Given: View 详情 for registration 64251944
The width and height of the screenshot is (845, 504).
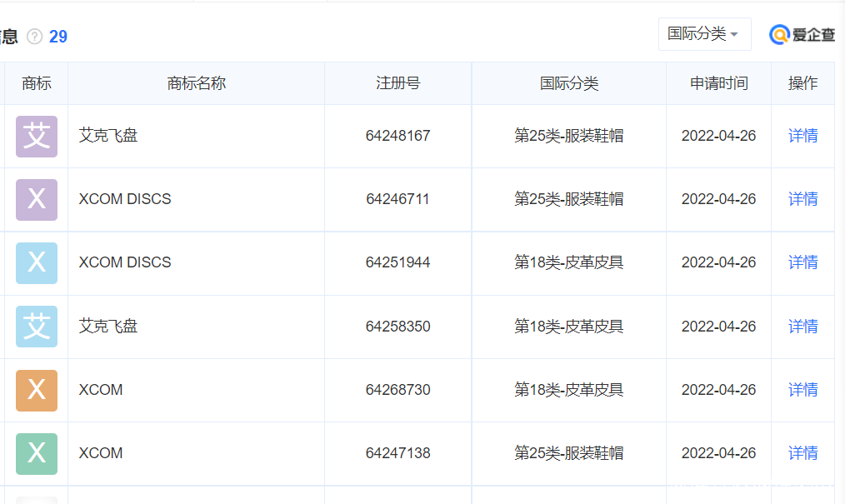Looking at the screenshot, I should 802,262.
